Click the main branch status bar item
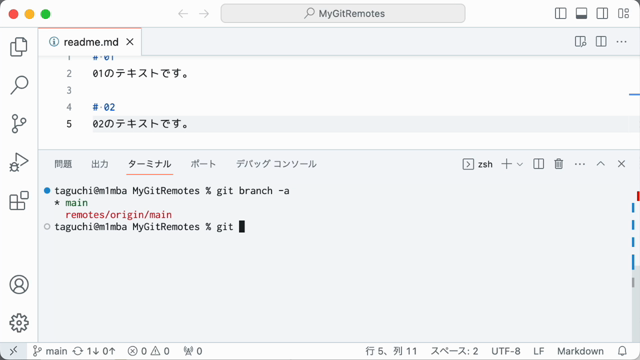The image size is (640, 360). (x=50, y=351)
